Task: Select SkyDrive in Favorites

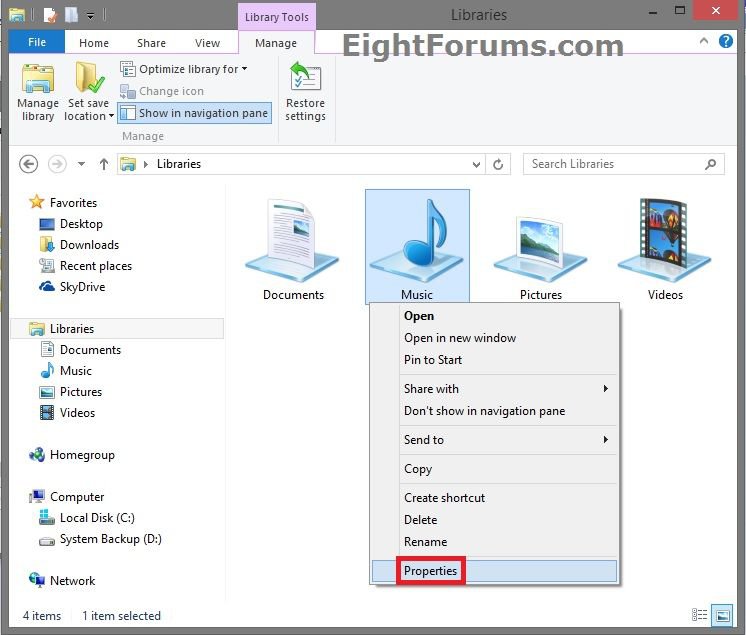Action: (x=82, y=287)
